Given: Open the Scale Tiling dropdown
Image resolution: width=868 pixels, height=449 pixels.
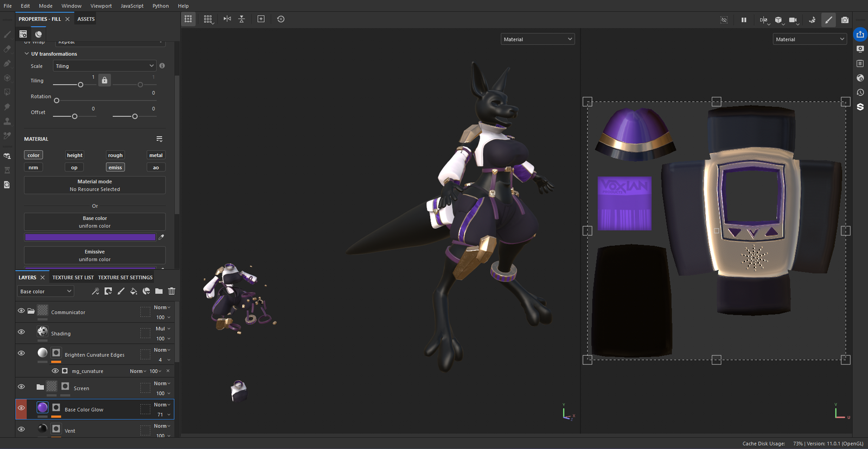Looking at the screenshot, I should pos(104,66).
